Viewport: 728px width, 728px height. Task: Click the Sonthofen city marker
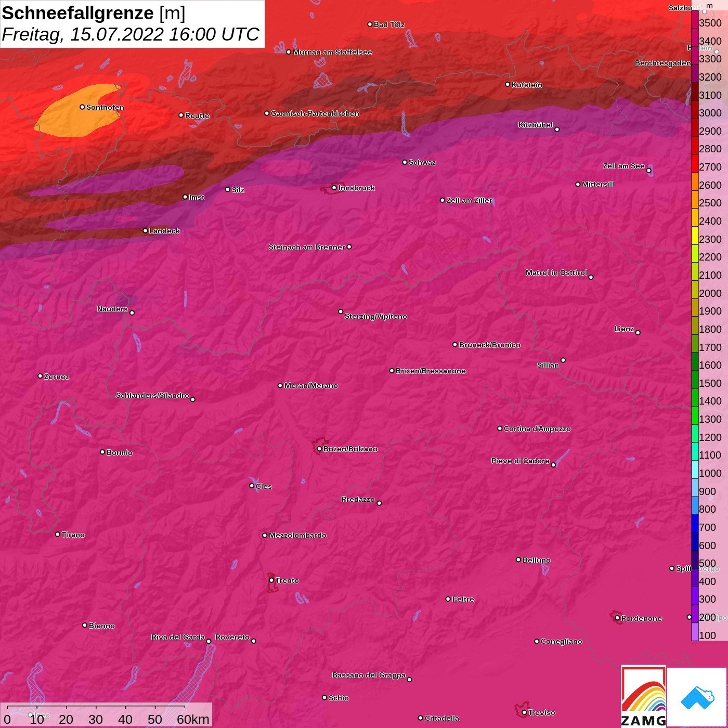coord(82,107)
